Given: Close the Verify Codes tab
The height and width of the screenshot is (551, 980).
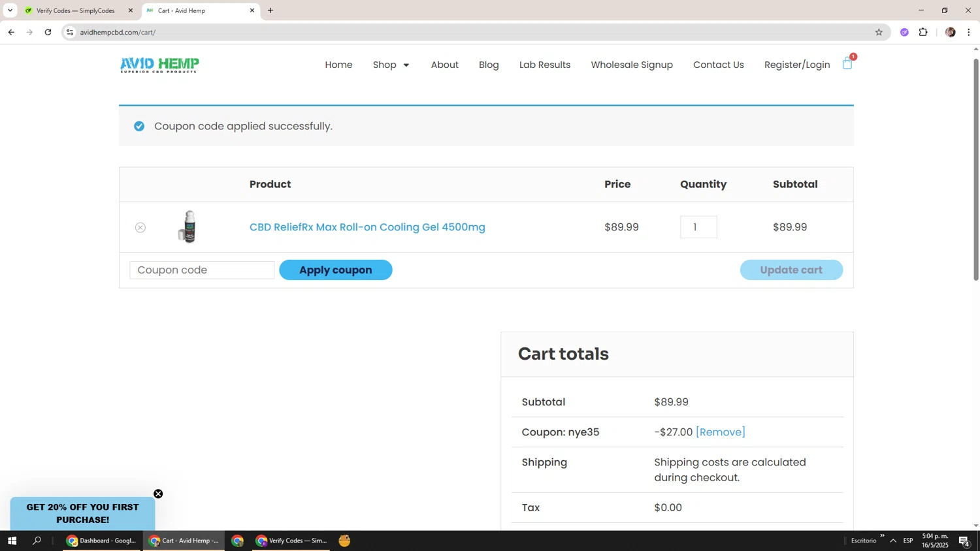Looking at the screenshot, I should tap(130, 10).
